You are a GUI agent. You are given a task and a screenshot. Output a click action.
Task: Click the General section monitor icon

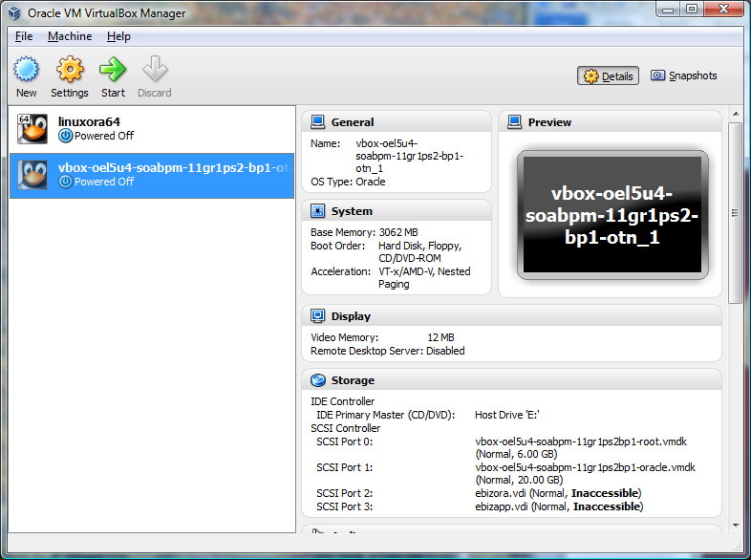(x=317, y=122)
